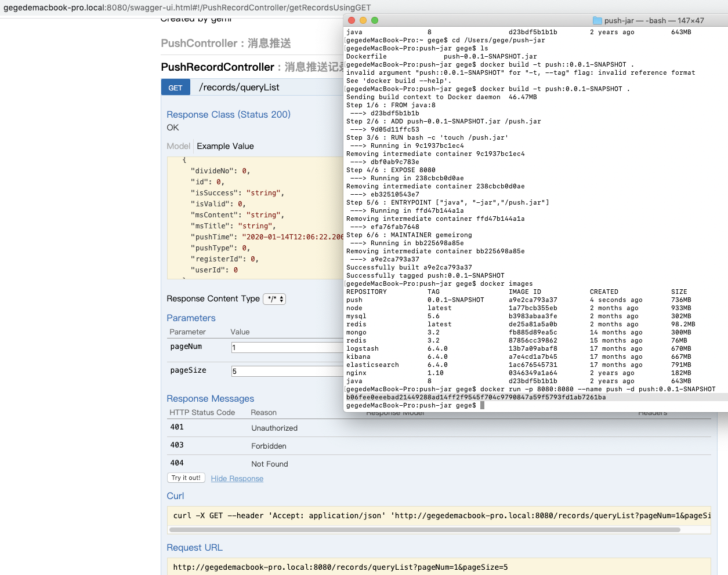The height and width of the screenshot is (575, 728).
Task: Click the PushRecordController heading
Action: tap(218, 67)
